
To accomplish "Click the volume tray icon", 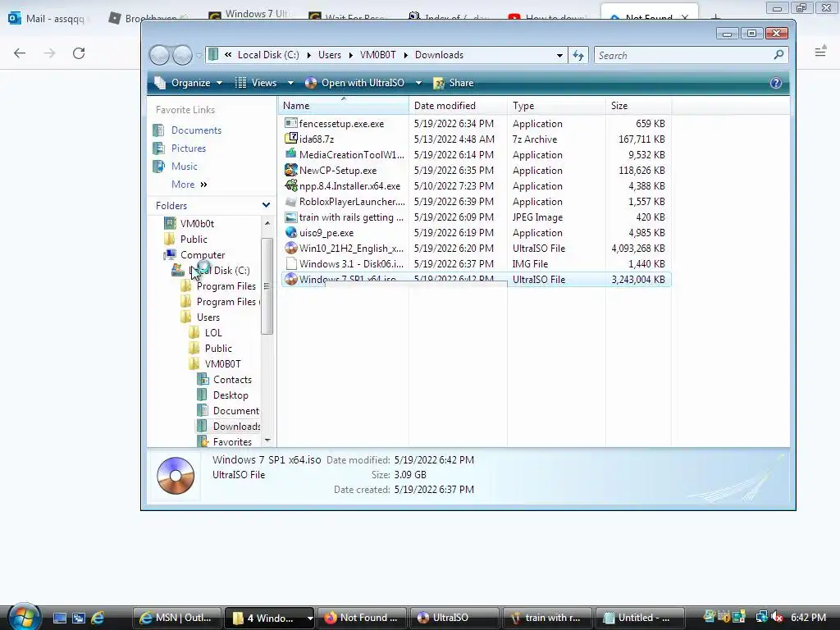I will pos(778,617).
